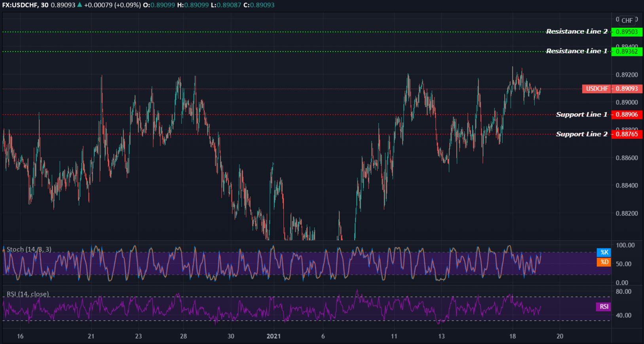This screenshot has height=344, width=644.
Task: Click the orange %D stochastic label
Action: coord(604,262)
